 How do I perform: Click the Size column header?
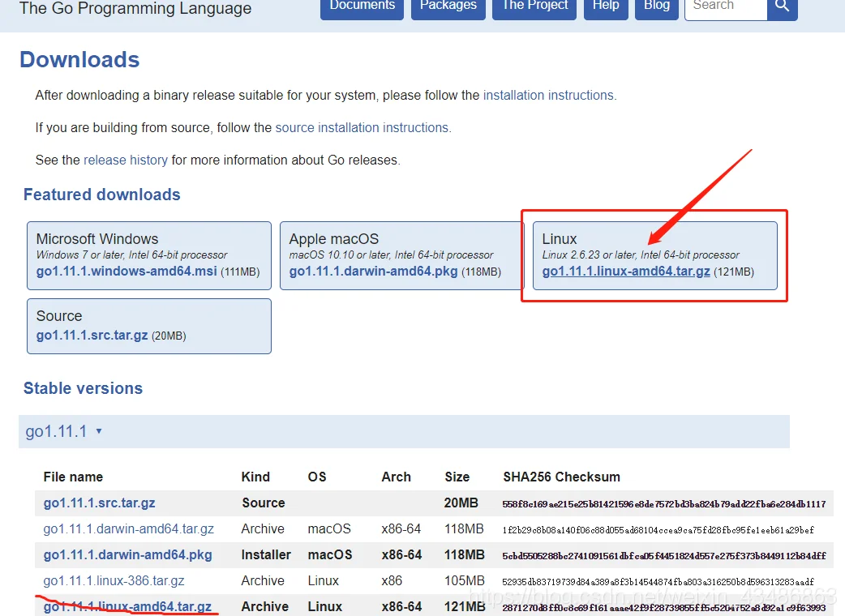(457, 477)
